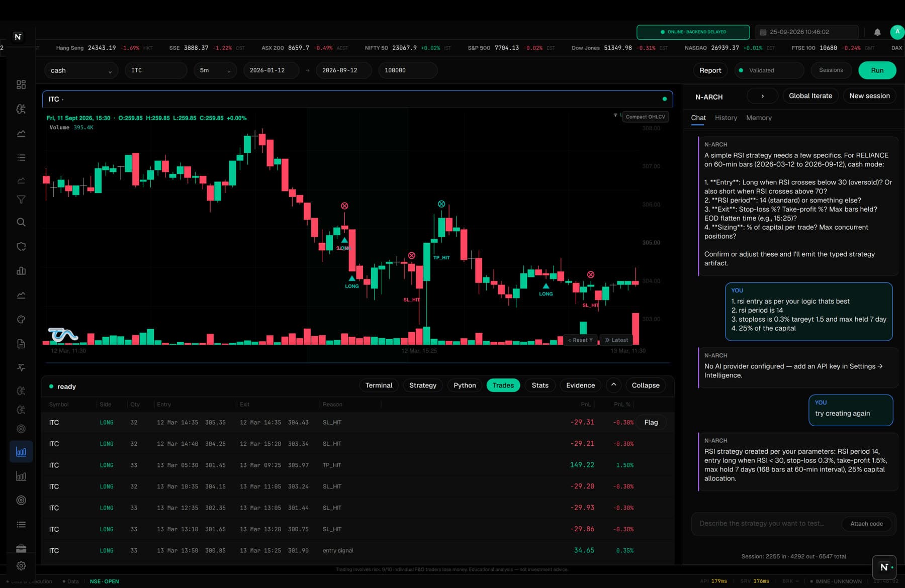Open the briefcase icon in sidebar

tap(21, 548)
